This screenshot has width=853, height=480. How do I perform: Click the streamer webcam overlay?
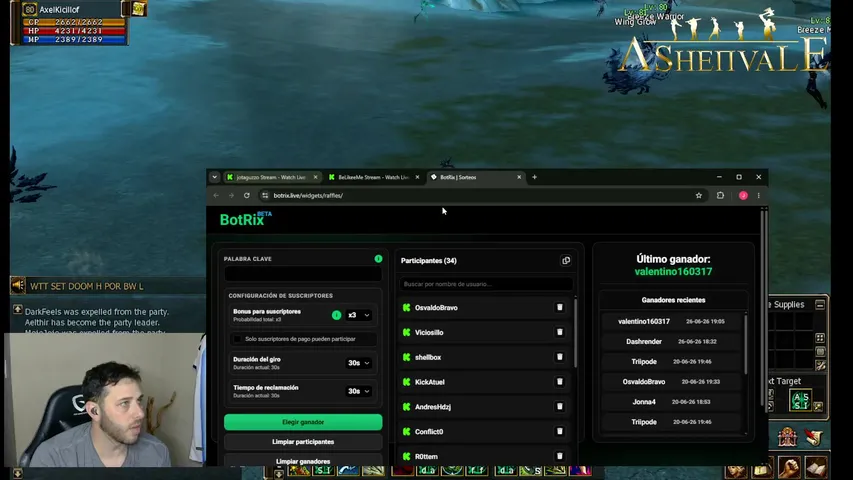[x=104, y=400]
